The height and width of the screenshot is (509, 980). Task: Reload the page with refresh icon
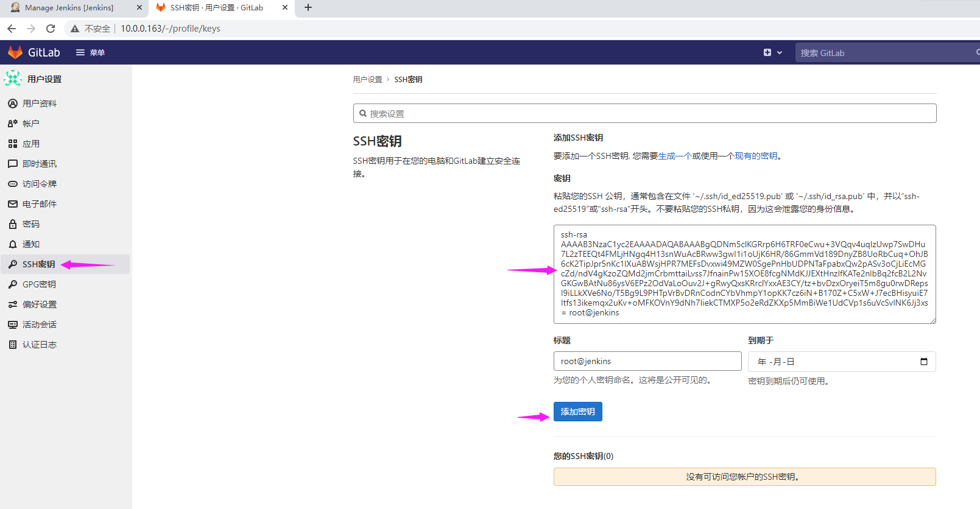(51, 29)
